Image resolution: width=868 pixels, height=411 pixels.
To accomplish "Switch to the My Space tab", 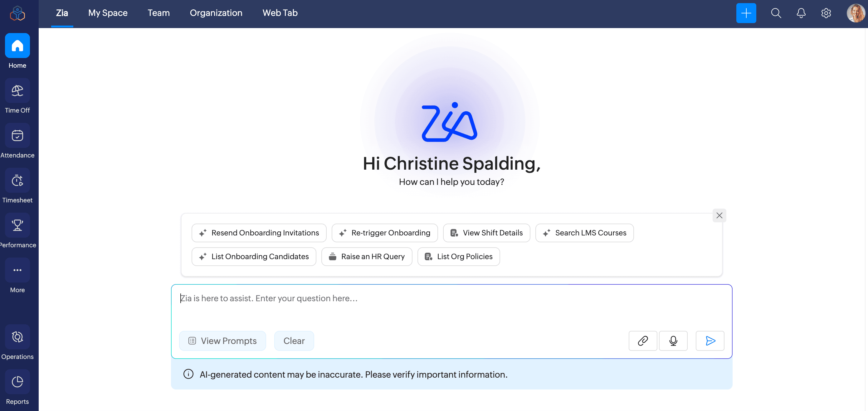I will 108,13.
